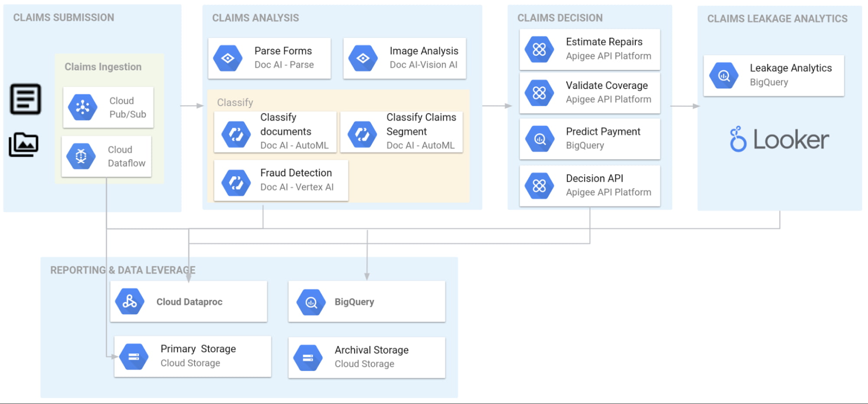868x404 pixels.
Task: Click the Parse Forms Doc AI icon
Action: click(228, 58)
